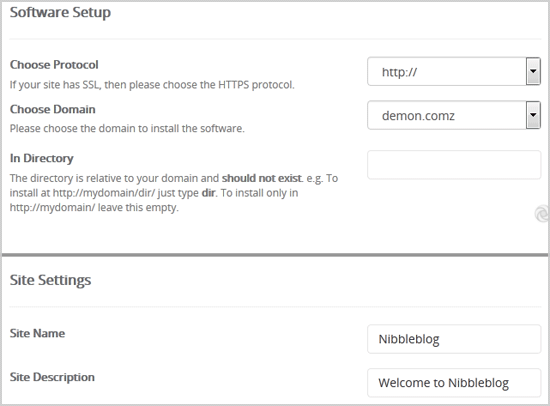This screenshot has width=550, height=406.
Task: Click the arrow button on domain selector
Action: click(x=533, y=115)
